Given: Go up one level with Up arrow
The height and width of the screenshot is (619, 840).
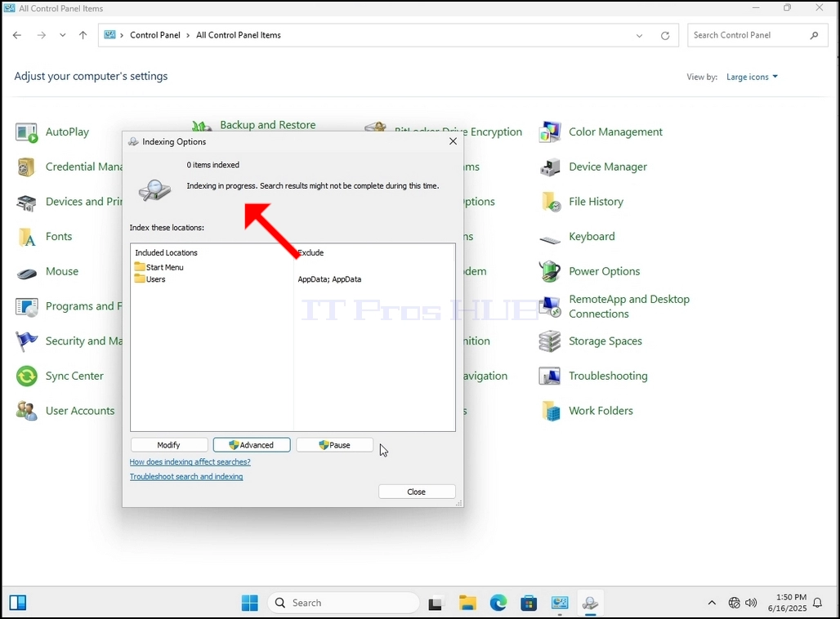Looking at the screenshot, I should 83,35.
